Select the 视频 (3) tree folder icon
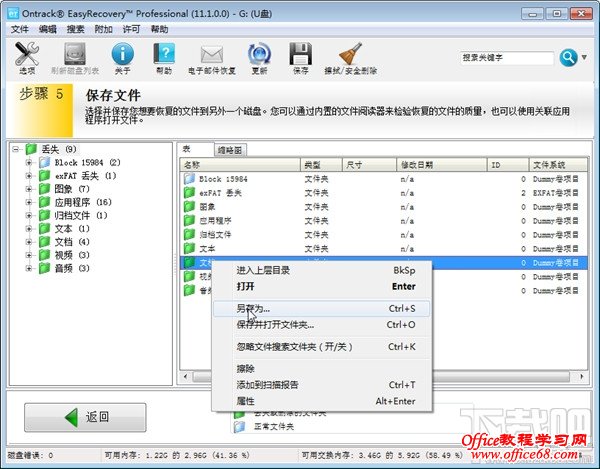 pyautogui.click(x=44, y=255)
